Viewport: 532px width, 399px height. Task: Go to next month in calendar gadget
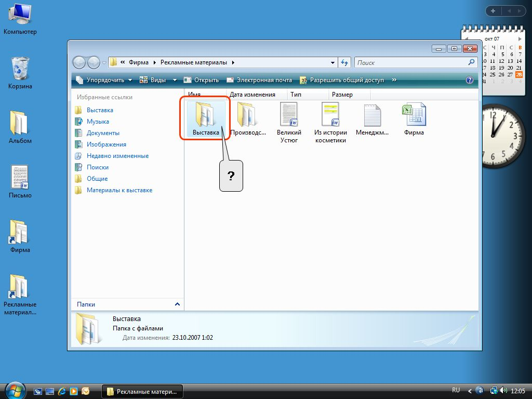point(520,38)
